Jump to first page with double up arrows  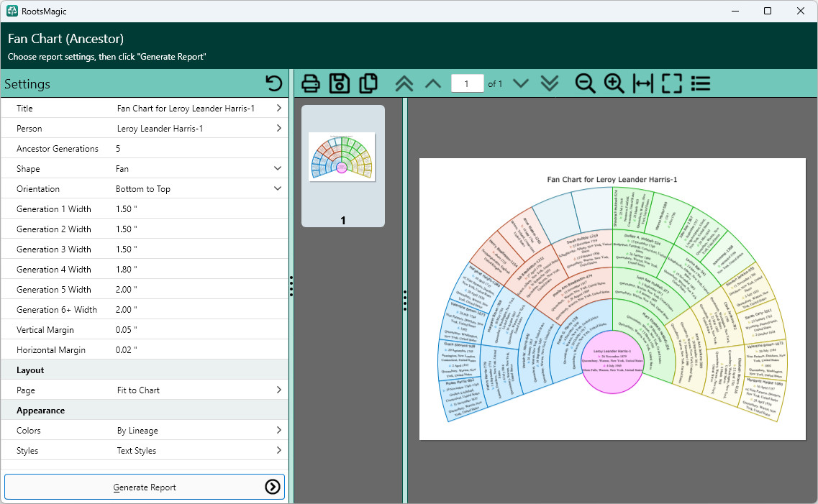coord(404,83)
